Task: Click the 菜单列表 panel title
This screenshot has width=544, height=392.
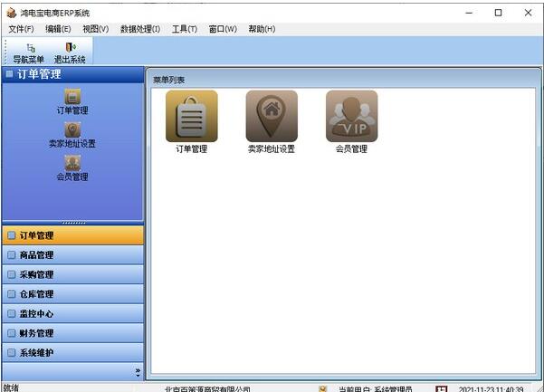Action: click(x=169, y=81)
